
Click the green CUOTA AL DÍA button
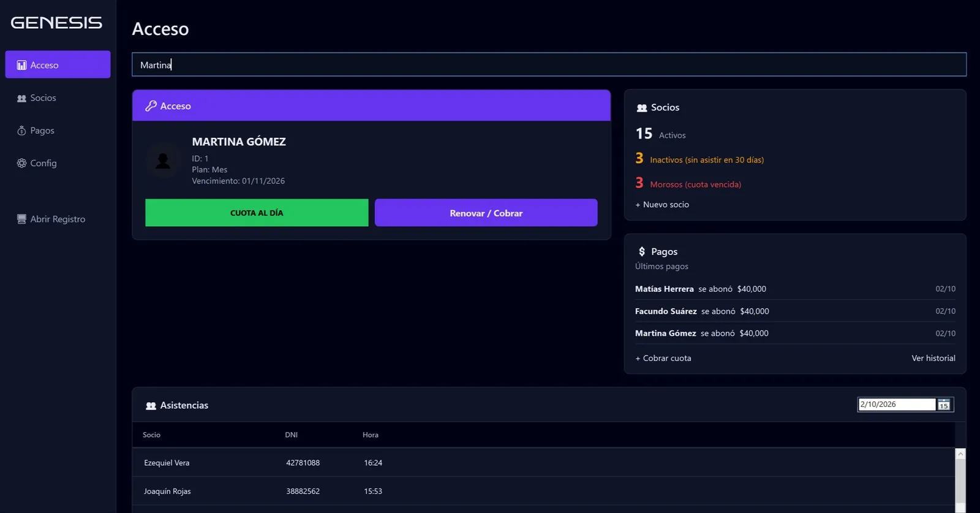click(257, 213)
